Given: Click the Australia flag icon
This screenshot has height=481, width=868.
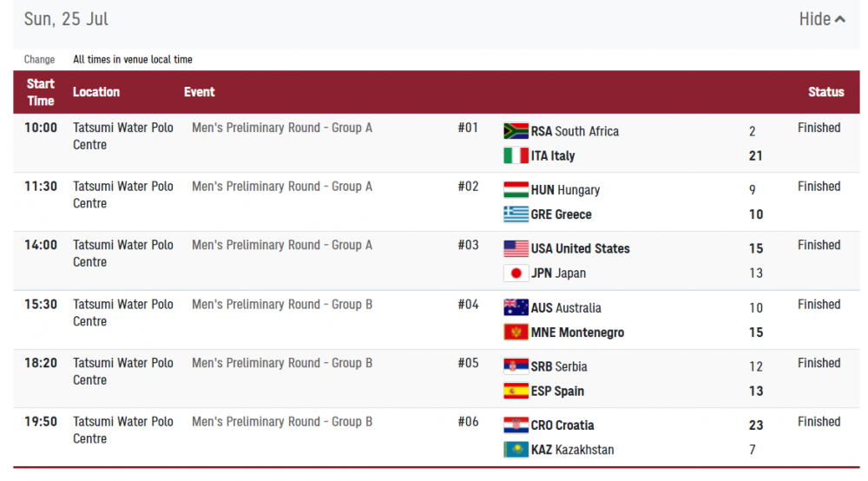Looking at the screenshot, I should pos(516,307).
